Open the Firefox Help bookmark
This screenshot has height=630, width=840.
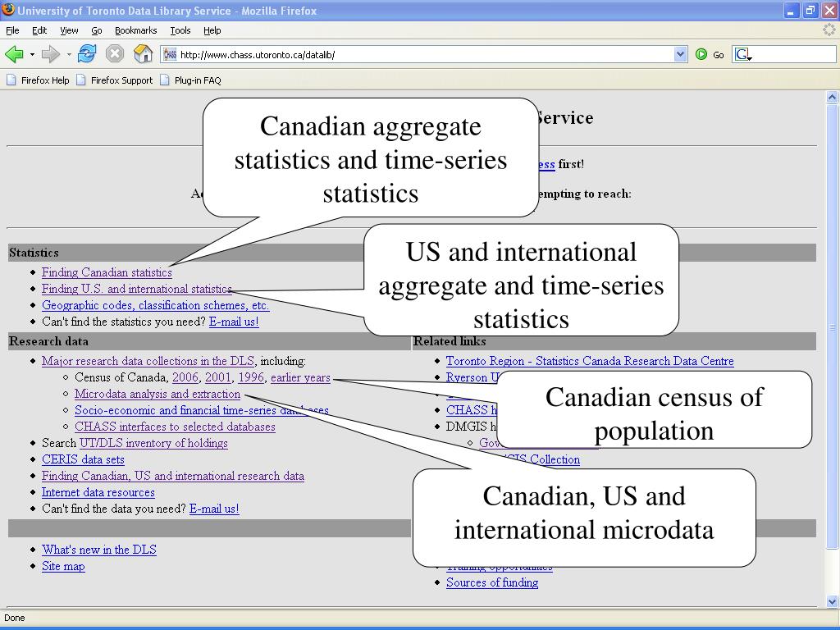click(38, 80)
